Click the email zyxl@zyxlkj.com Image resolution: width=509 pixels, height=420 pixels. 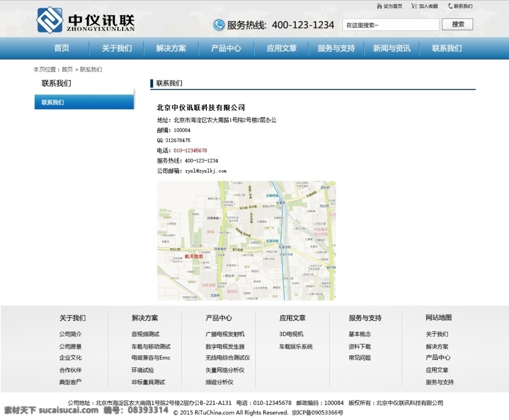tap(206, 171)
